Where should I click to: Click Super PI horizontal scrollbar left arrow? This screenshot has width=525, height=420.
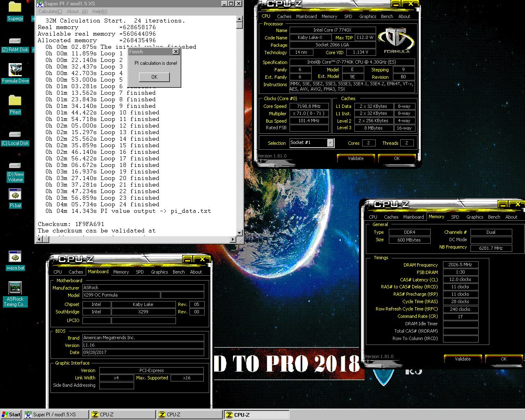point(40,239)
